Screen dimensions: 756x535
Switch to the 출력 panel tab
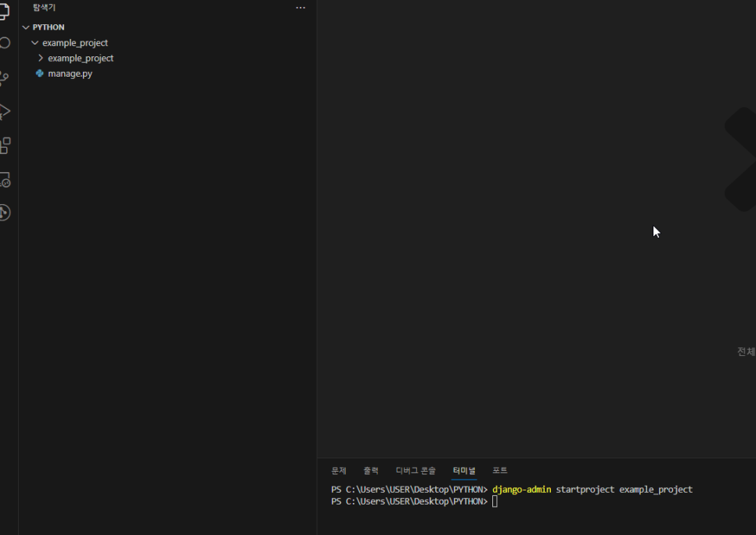[371, 470]
